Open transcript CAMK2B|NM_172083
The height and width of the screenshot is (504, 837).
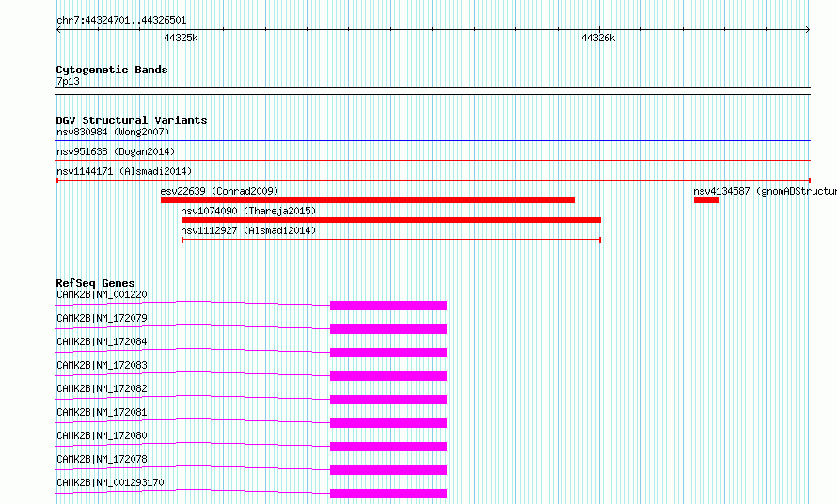pyautogui.click(x=102, y=365)
